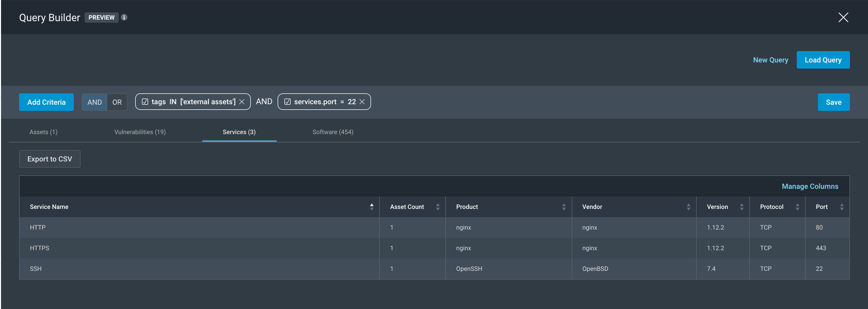Open the Manage Columns link
This screenshot has height=309, width=868.
(x=810, y=186)
